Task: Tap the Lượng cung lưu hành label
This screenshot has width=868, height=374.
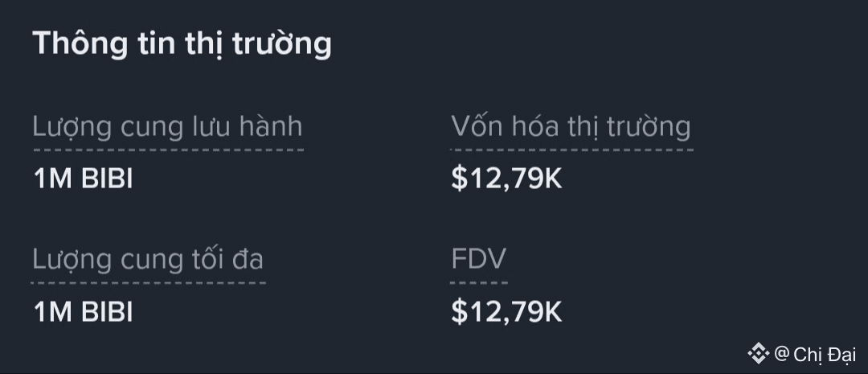Action: click(x=168, y=126)
